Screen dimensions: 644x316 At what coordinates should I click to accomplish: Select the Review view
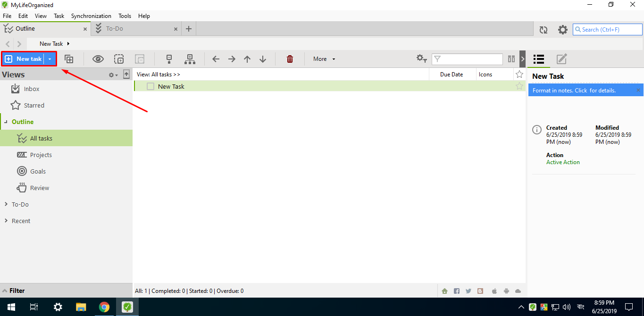pyautogui.click(x=66, y=188)
